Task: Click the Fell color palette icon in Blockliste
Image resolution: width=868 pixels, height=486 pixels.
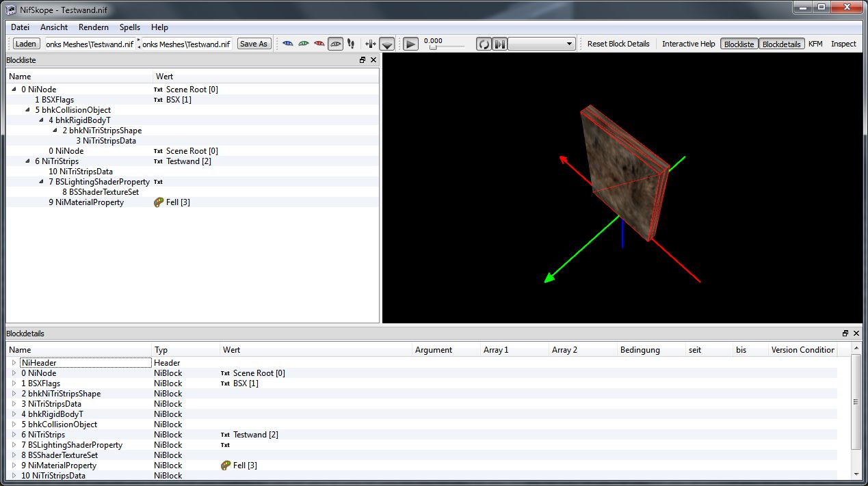Action: tap(159, 202)
